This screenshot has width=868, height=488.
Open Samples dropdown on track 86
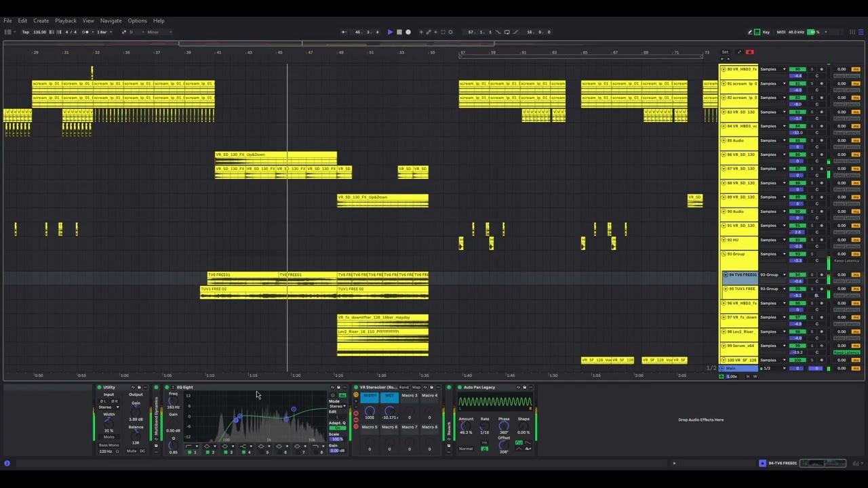tap(773, 155)
